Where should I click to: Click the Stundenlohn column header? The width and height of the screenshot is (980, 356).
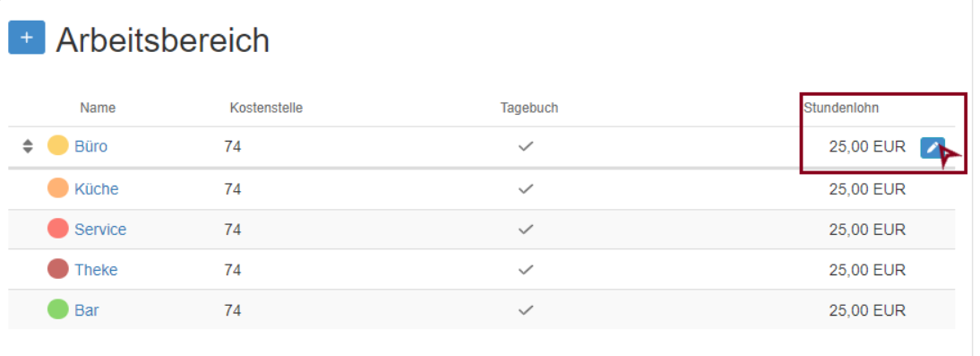[841, 108]
